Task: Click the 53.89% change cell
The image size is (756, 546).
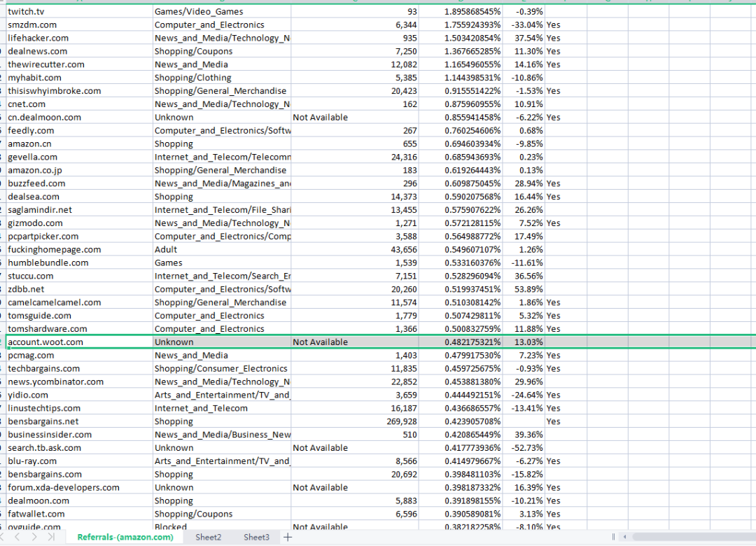Action: [524, 289]
